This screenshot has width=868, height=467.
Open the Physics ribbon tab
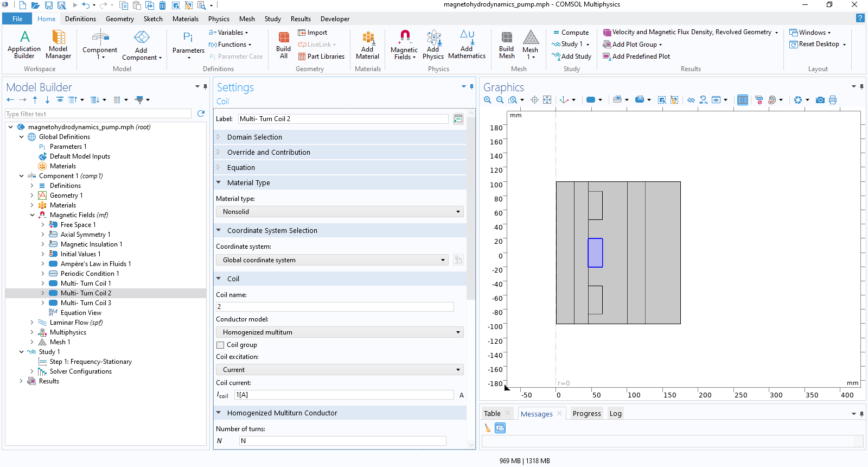coord(219,19)
